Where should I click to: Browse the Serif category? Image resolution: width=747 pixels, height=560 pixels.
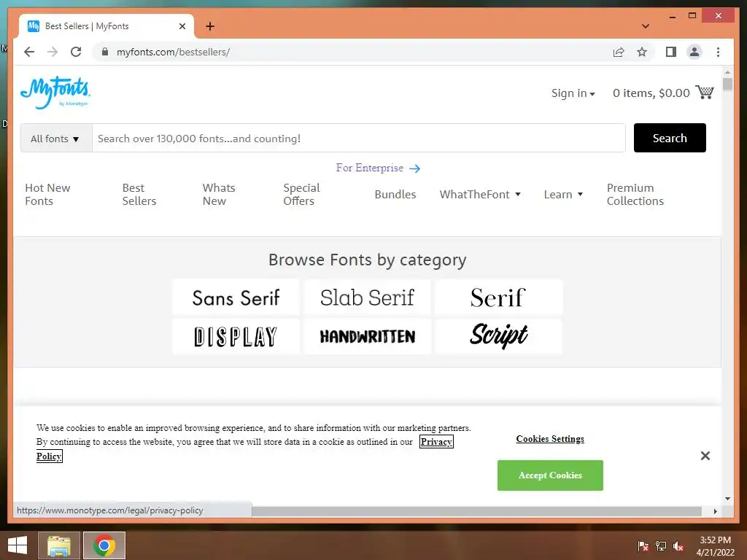pos(498,297)
